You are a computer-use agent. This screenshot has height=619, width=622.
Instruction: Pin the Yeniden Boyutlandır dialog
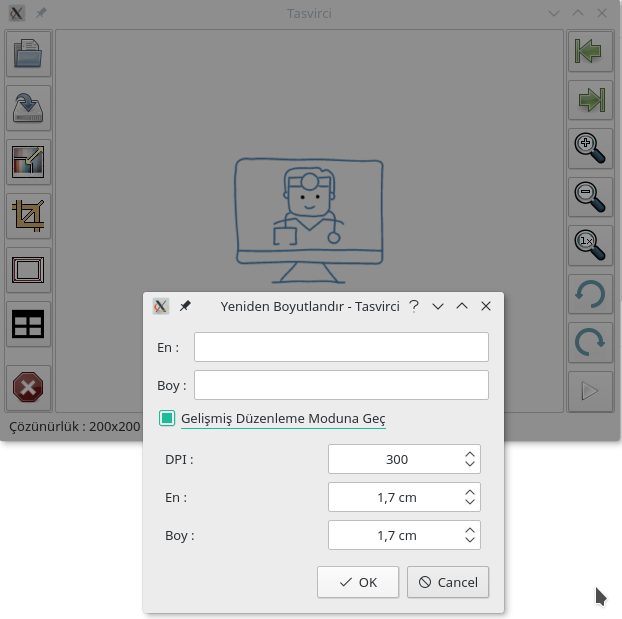(x=185, y=306)
